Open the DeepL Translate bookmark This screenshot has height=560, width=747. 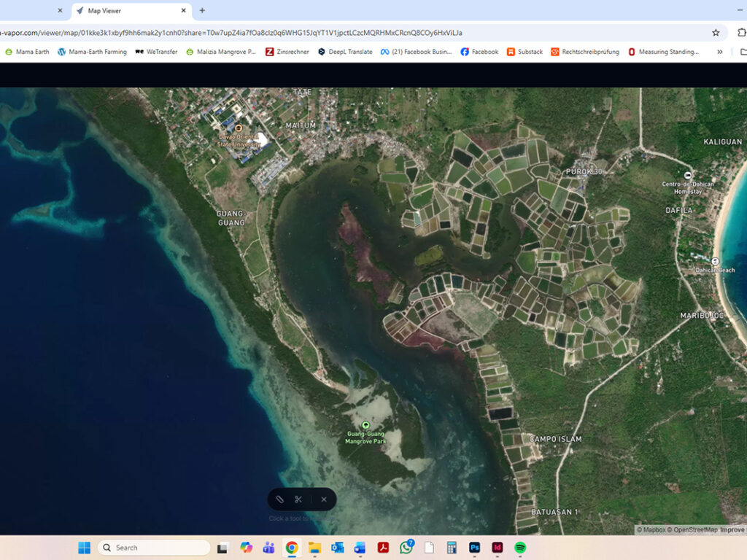pos(345,52)
